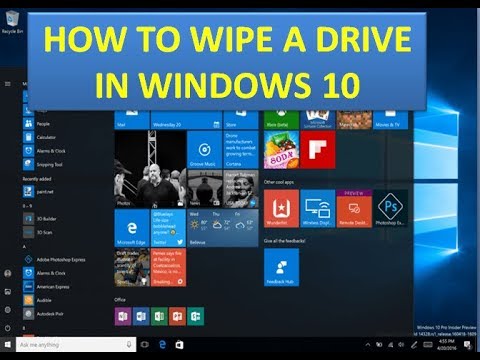Open Snipping Tool from the app list
The width and height of the screenshot is (480, 360).
pyautogui.click(x=49, y=164)
